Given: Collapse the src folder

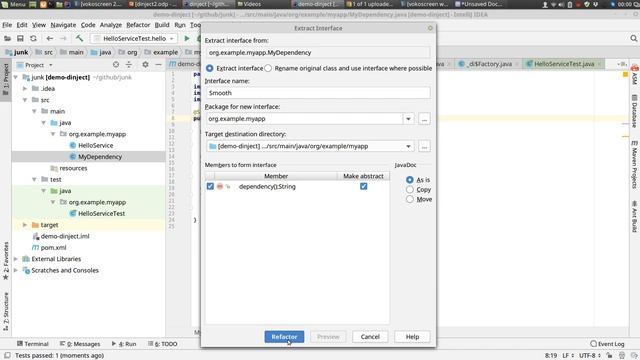Looking at the screenshot, I should click(x=25, y=100).
